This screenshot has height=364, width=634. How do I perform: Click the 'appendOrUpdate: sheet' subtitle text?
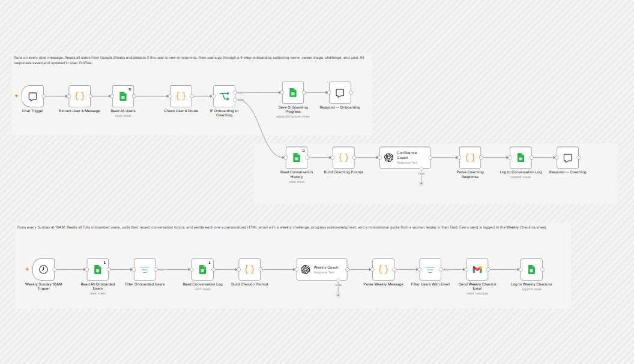(293, 116)
